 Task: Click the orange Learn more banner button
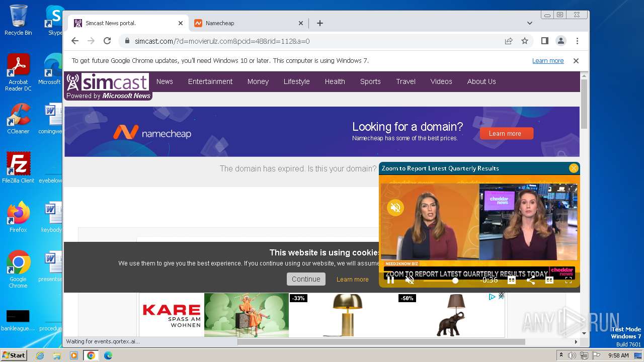click(x=507, y=133)
